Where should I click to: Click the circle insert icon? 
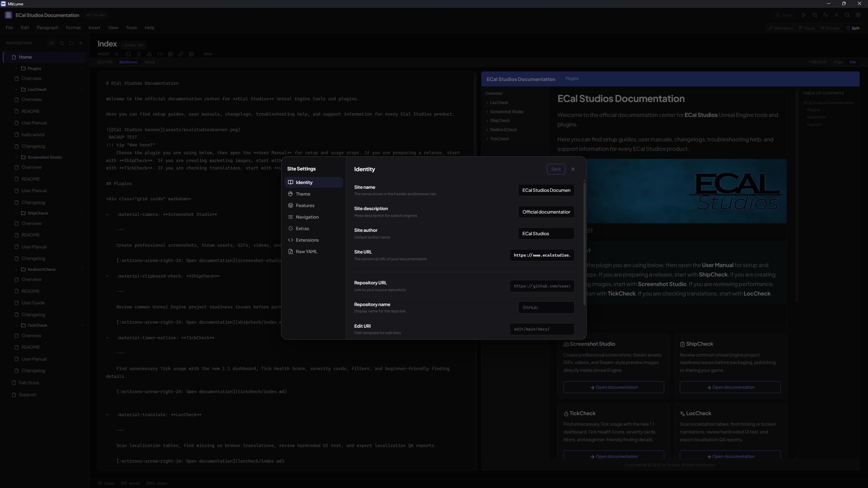pyautogui.click(x=128, y=54)
